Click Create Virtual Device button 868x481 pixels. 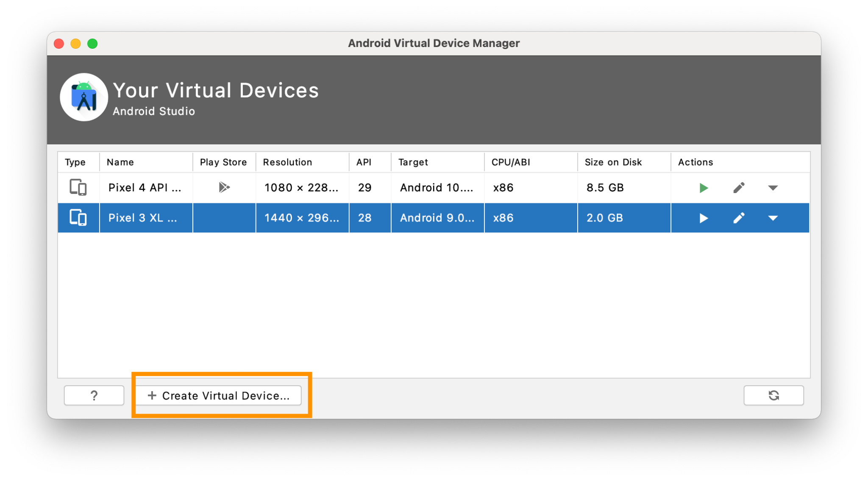(219, 395)
